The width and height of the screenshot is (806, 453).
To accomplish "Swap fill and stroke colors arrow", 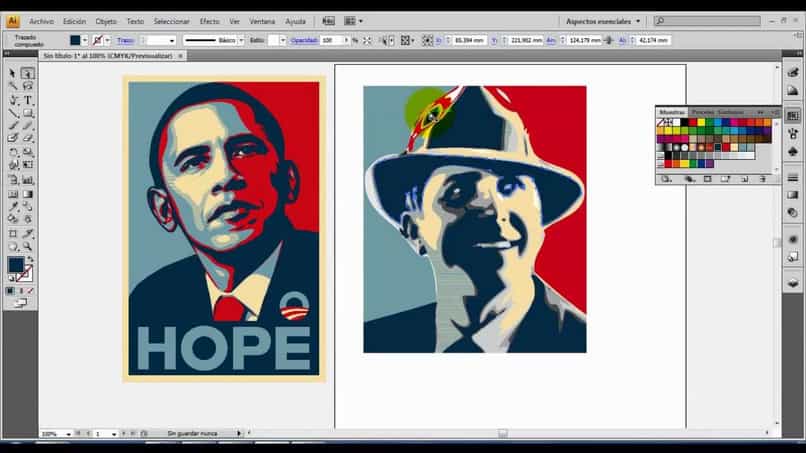I will click(x=31, y=259).
